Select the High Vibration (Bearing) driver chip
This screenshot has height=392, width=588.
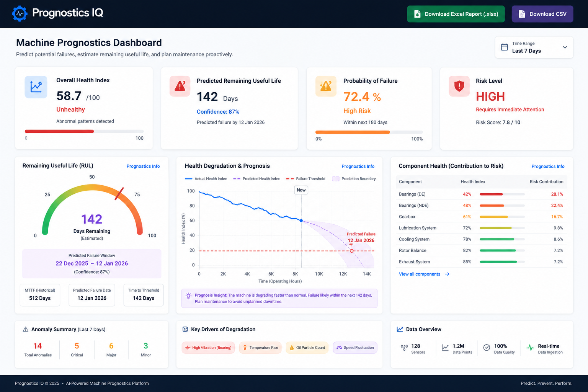[208, 348]
